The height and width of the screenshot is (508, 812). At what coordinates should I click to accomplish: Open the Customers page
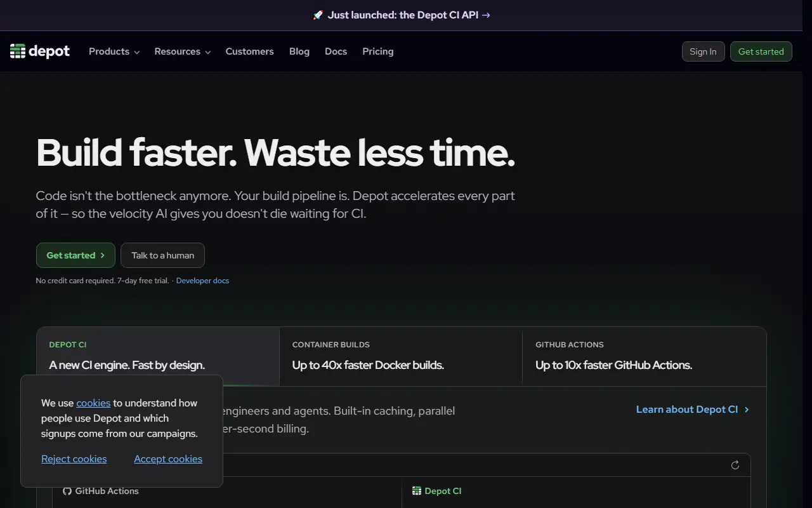click(250, 51)
